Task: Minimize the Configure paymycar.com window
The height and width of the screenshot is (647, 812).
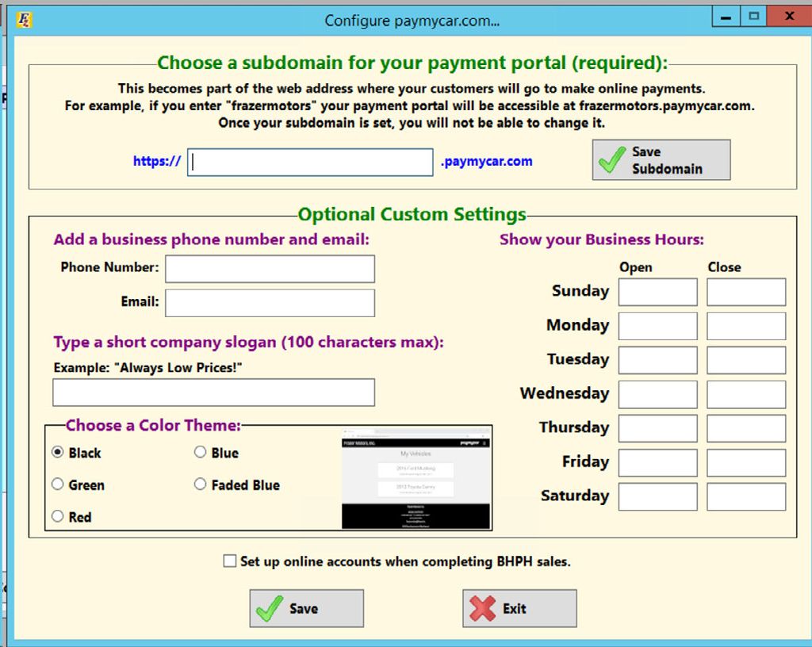Action: click(726, 17)
